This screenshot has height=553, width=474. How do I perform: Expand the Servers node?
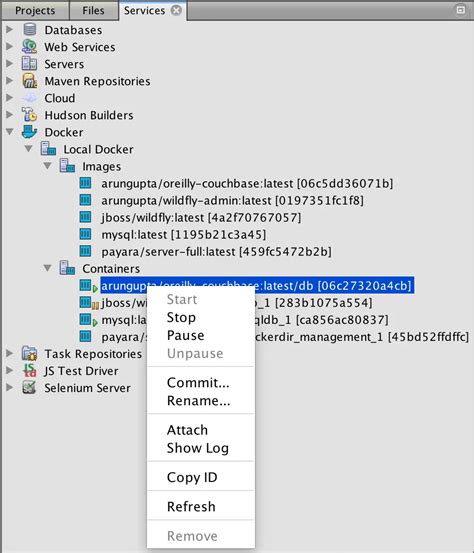pos(10,63)
